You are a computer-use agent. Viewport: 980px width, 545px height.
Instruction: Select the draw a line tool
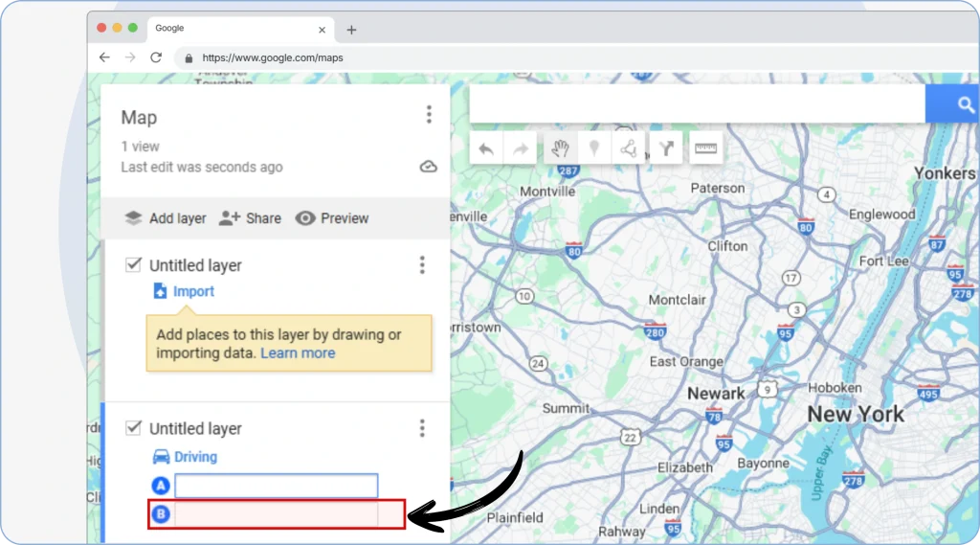(x=628, y=148)
